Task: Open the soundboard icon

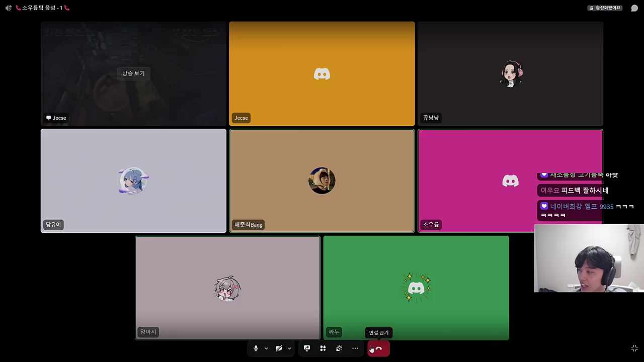Action: click(x=339, y=348)
